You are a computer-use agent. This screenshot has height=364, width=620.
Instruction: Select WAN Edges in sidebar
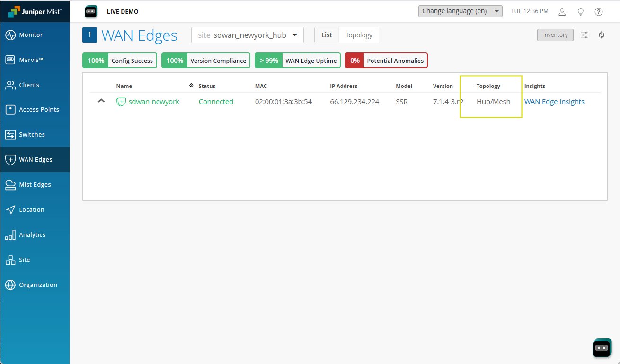click(x=35, y=159)
